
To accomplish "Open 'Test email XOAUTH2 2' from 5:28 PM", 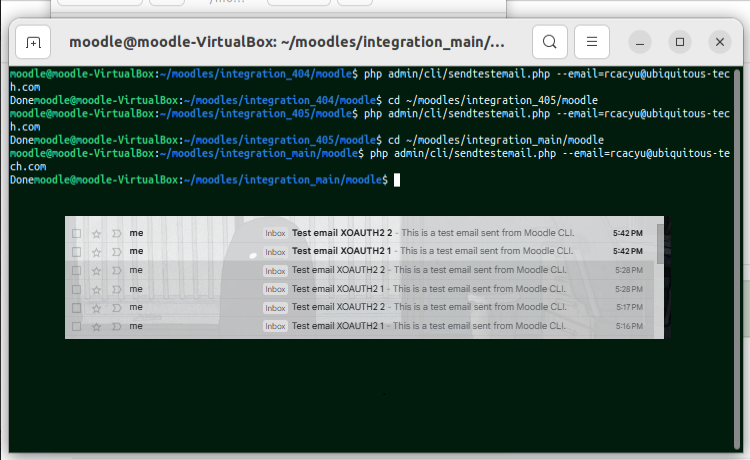I will pyautogui.click(x=338, y=270).
